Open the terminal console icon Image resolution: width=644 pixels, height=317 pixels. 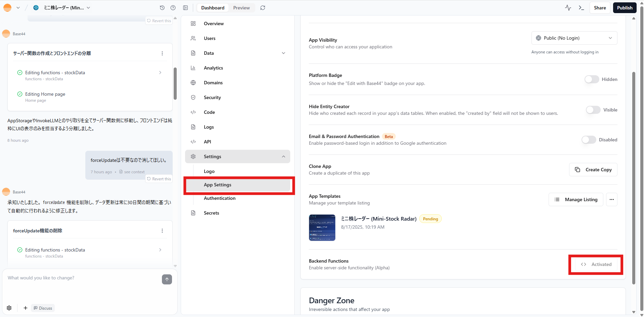581,8
